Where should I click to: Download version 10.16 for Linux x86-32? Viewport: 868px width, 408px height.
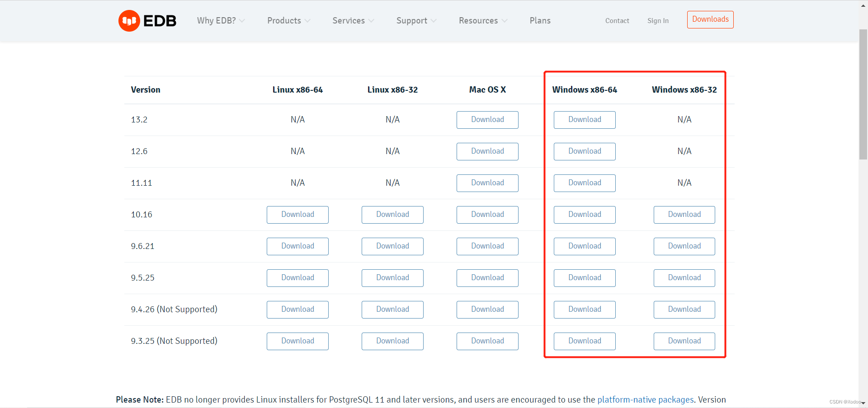coord(392,215)
